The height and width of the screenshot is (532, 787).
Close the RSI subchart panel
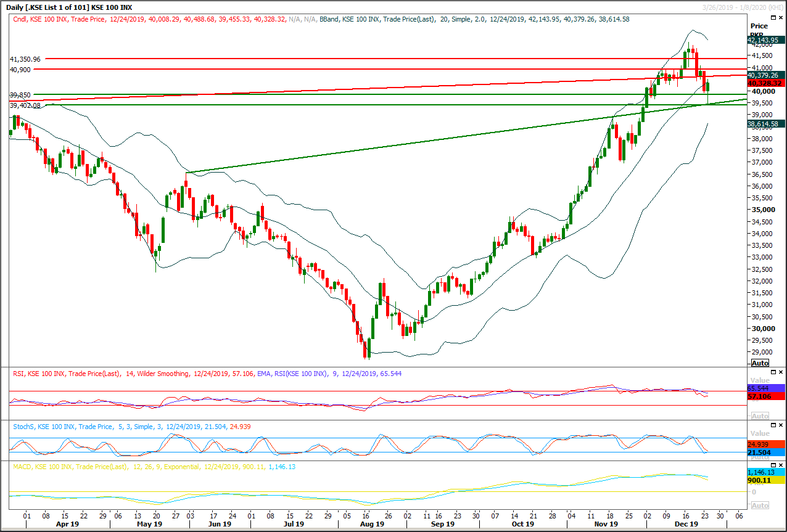[x=781, y=372]
